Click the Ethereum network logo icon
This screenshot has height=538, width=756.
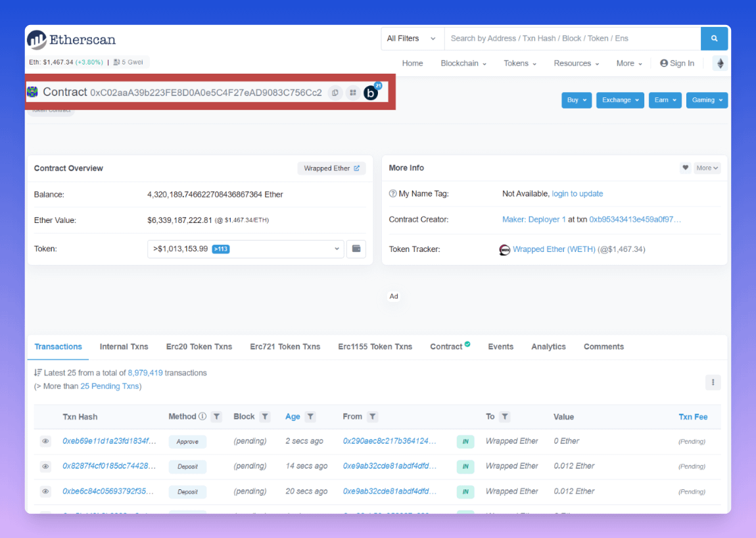pyautogui.click(x=721, y=63)
